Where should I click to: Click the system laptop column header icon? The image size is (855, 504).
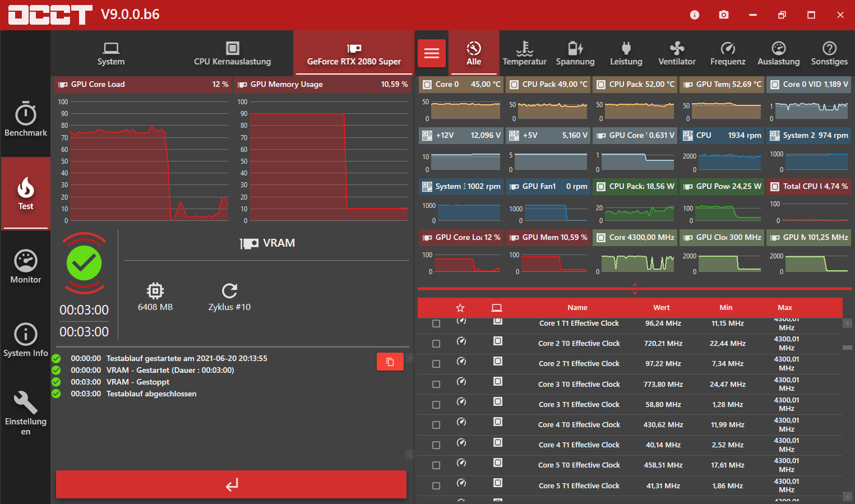497,308
